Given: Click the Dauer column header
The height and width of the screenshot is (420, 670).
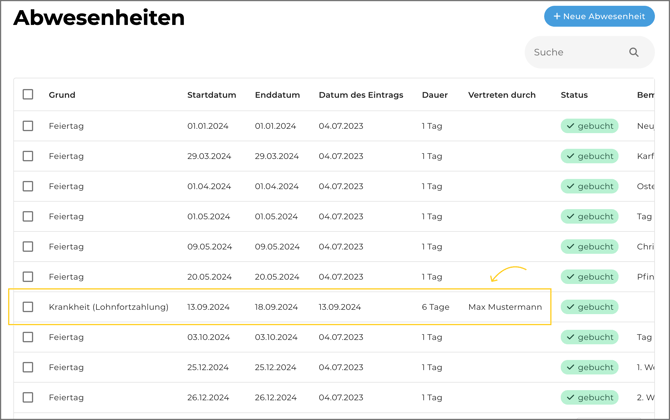Looking at the screenshot, I should 435,95.
